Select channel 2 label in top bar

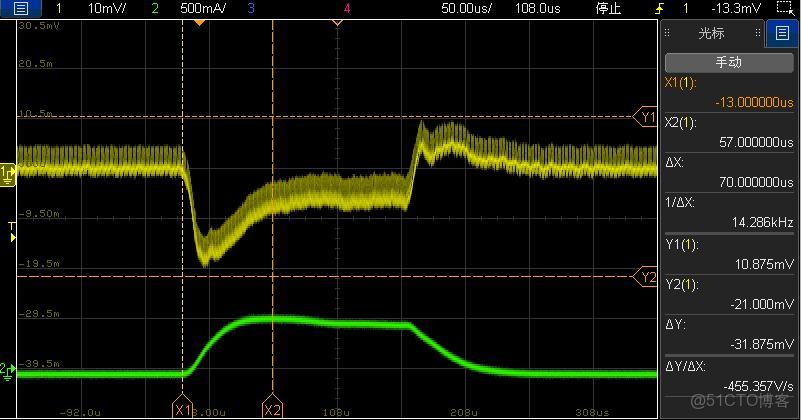pos(155,8)
